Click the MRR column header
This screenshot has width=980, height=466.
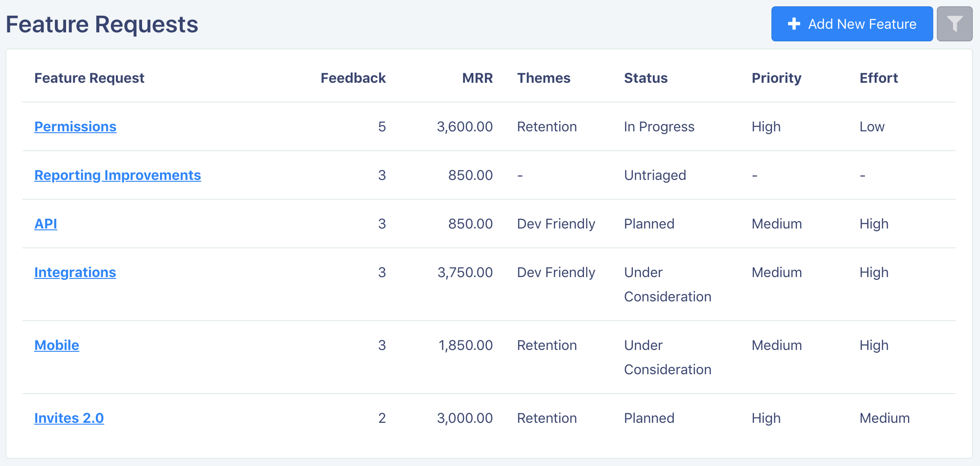pos(477,78)
